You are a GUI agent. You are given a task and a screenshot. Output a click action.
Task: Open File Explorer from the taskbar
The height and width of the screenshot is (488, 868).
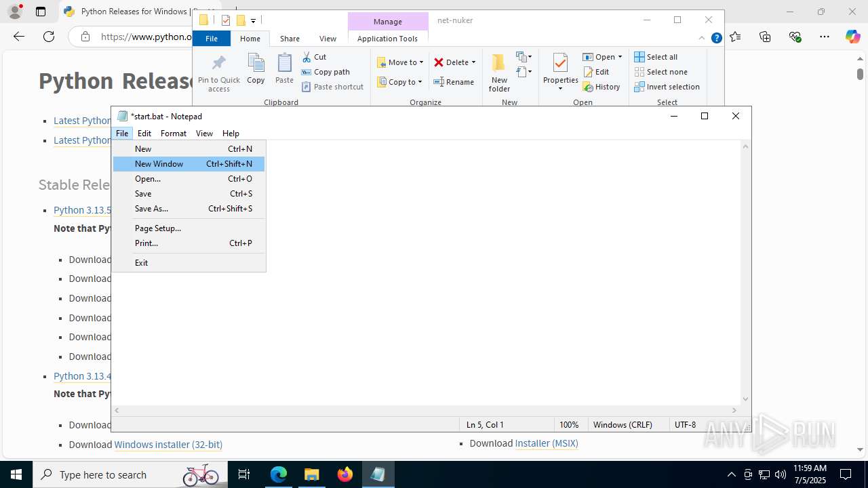click(312, 474)
